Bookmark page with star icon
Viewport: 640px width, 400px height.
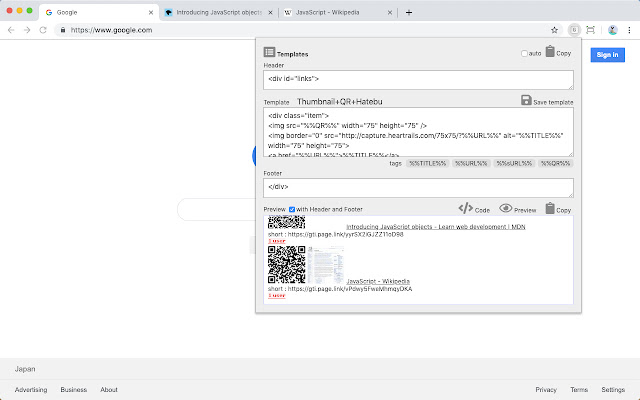554,30
